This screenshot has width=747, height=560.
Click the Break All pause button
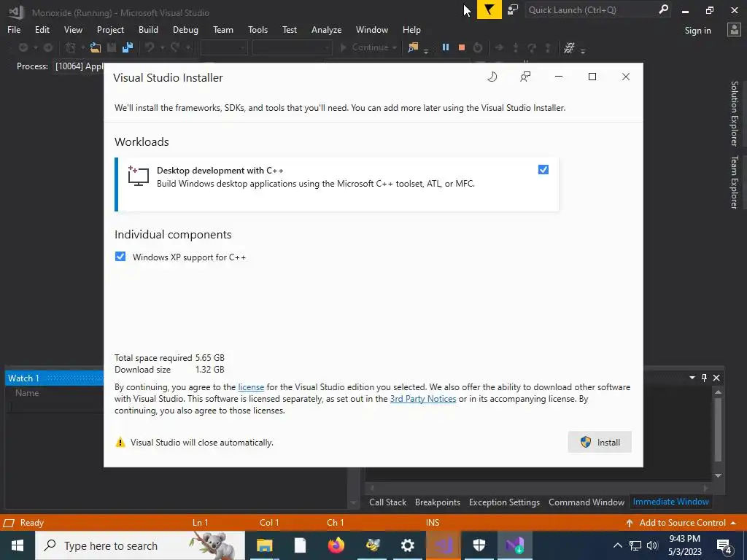pyautogui.click(x=446, y=47)
